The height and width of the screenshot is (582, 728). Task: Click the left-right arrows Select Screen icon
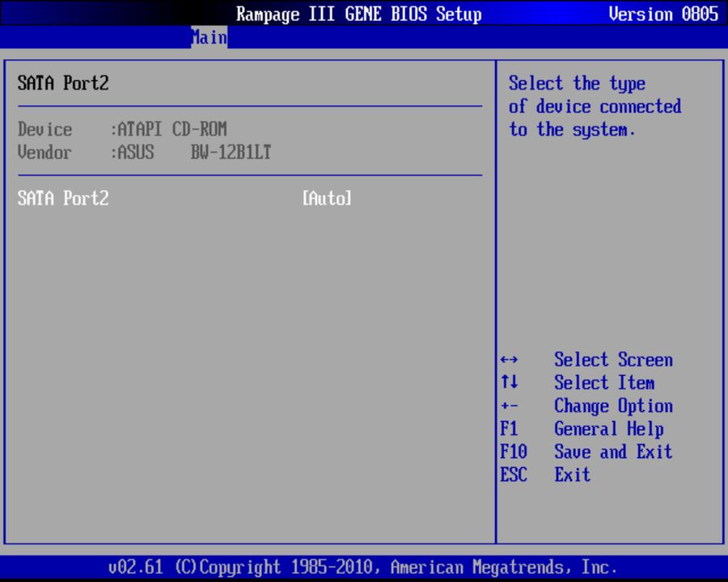[x=510, y=360]
